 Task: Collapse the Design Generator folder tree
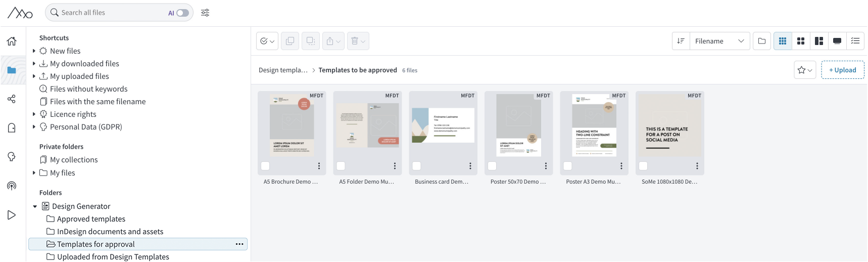35,206
